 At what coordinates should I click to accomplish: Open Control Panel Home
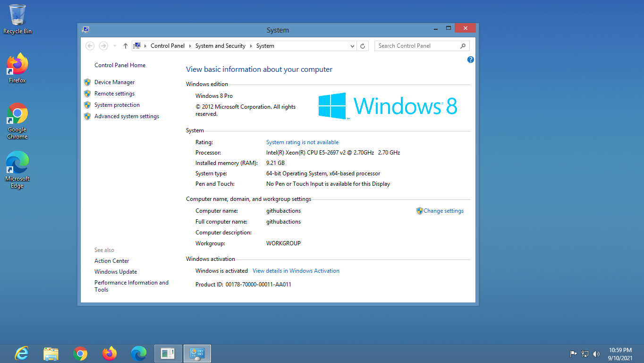(120, 65)
